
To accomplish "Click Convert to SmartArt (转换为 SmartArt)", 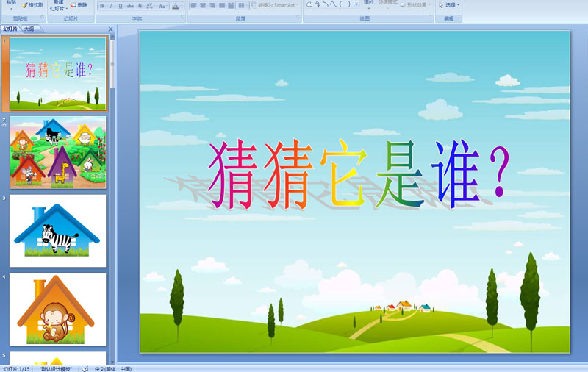I will coord(274,5).
